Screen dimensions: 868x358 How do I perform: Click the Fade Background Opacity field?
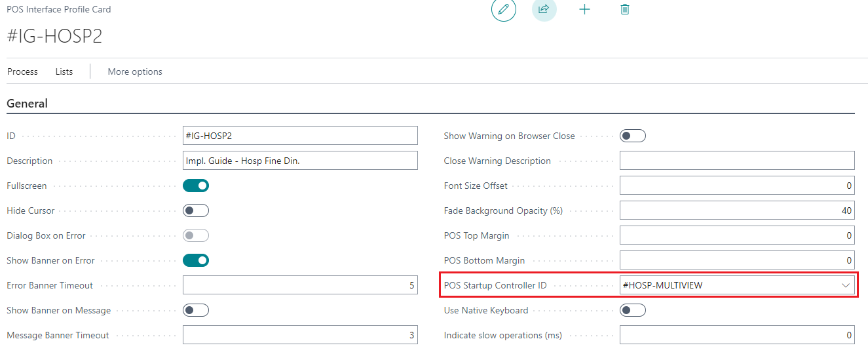click(737, 210)
